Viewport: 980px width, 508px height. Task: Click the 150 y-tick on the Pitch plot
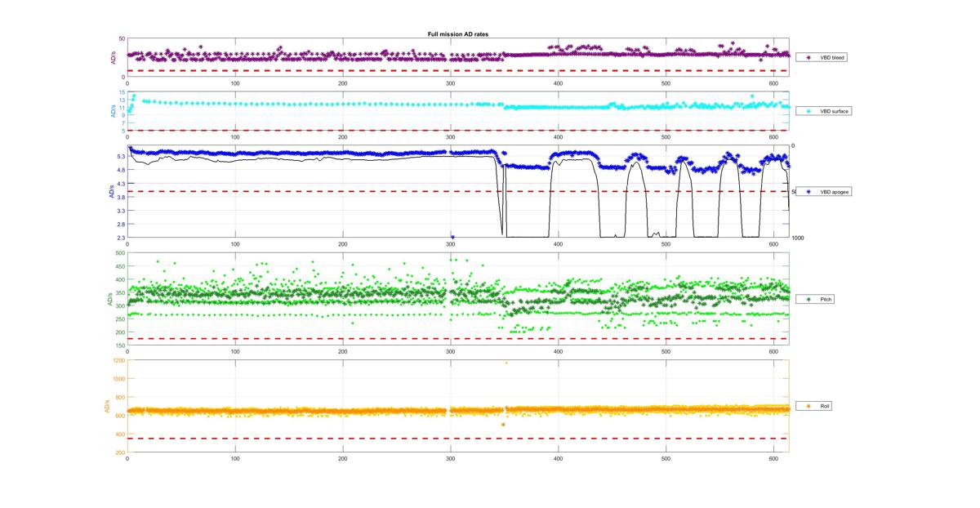click(120, 346)
